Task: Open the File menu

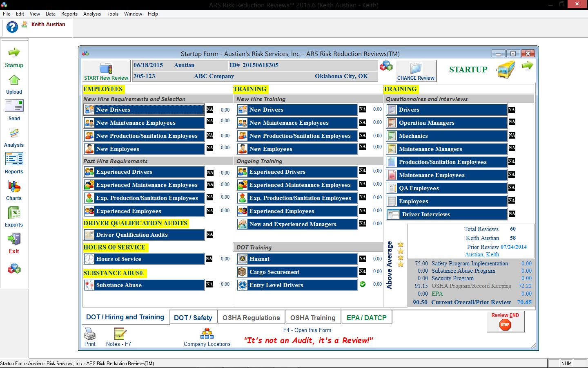Action: [7, 14]
